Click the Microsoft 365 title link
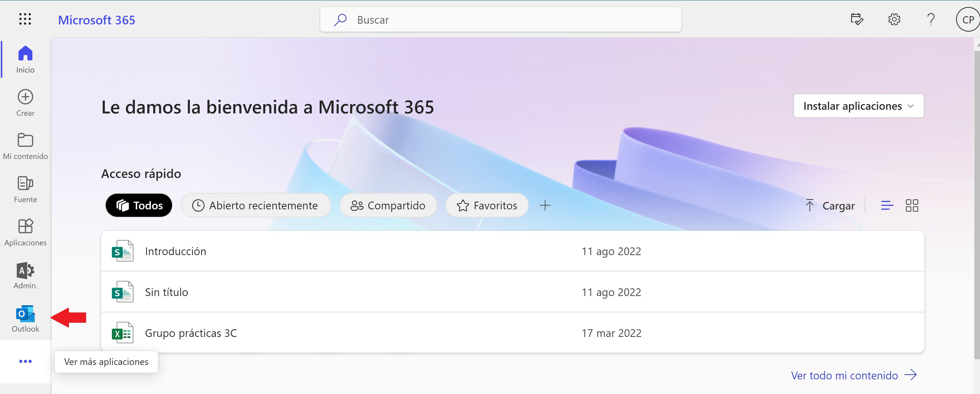Viewport: 980px width, 394px height. tap(97, 20)
